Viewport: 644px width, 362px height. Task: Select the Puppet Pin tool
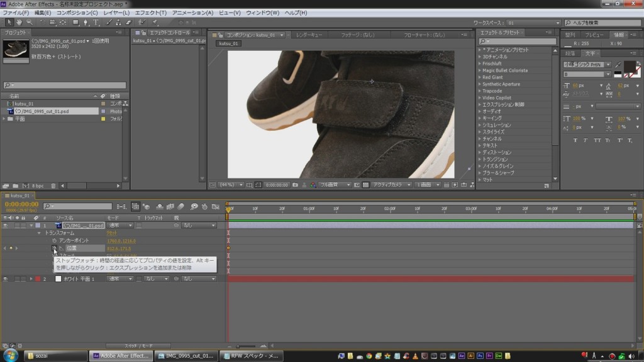coord(155,23)
